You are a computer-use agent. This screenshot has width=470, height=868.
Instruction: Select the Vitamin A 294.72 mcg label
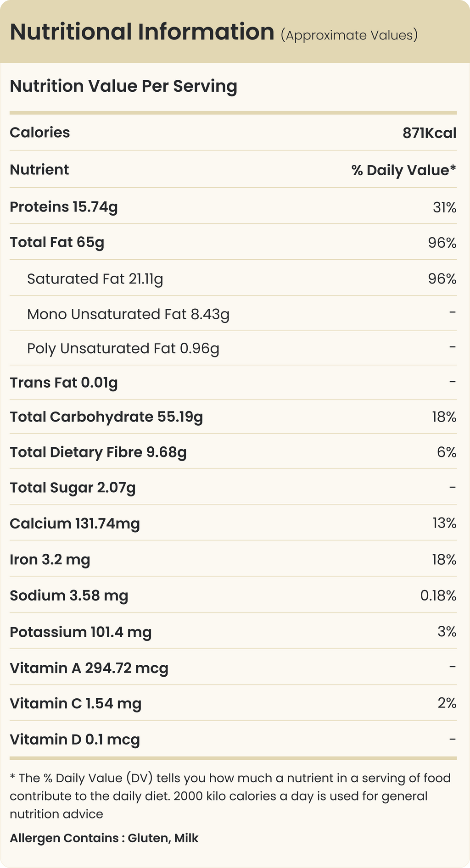[89, 668]
